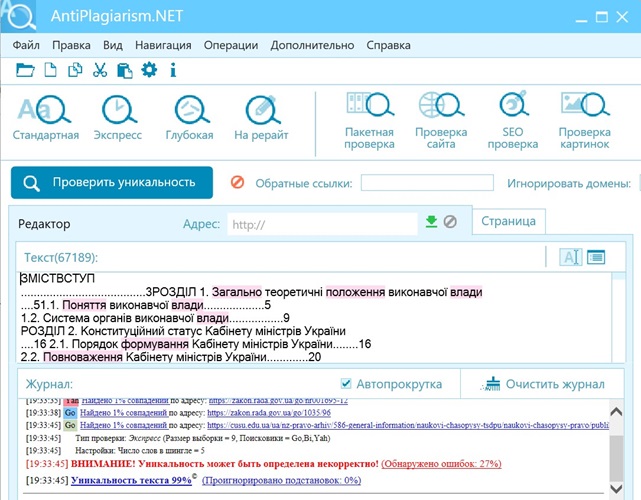Select the Редактор tab
641x500 pixels.
click(44, 224)
